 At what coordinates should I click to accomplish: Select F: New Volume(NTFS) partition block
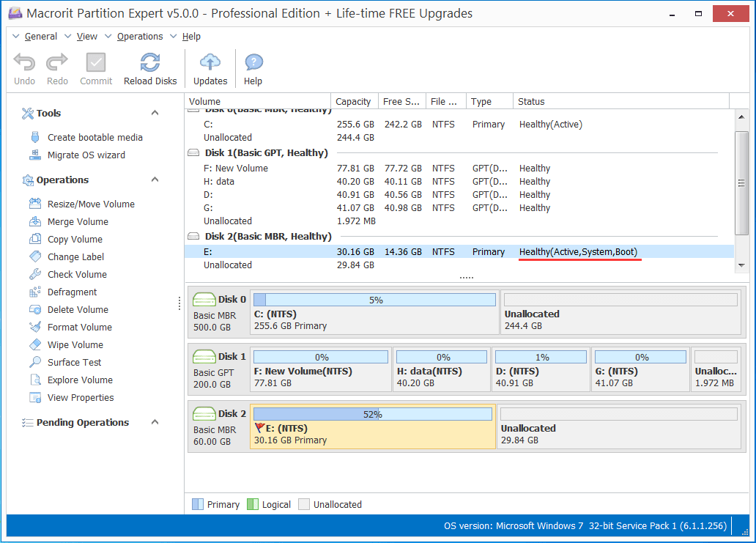pyautogui.click(x=320, y=369)
